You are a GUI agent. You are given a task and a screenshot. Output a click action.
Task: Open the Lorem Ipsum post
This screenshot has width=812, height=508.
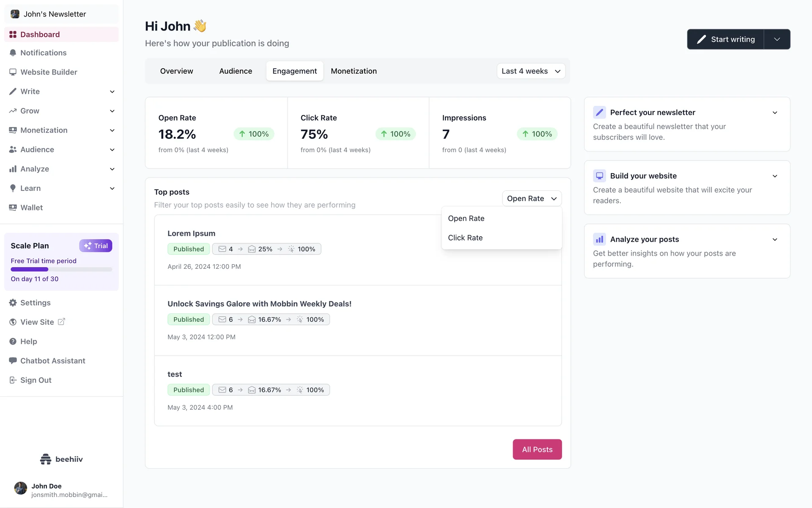191,234
